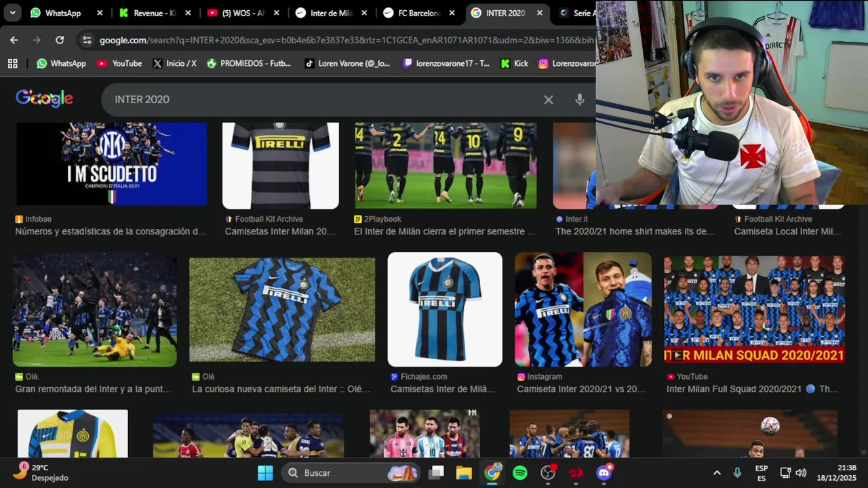Switch keyboard language ESP ES
Image resolution: width=868 pixels, height=488 pixels.
[x=762, y=472]
